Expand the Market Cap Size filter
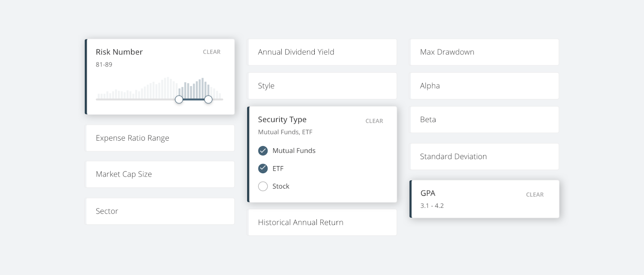 pyautogui.click(x=160, y=174)
